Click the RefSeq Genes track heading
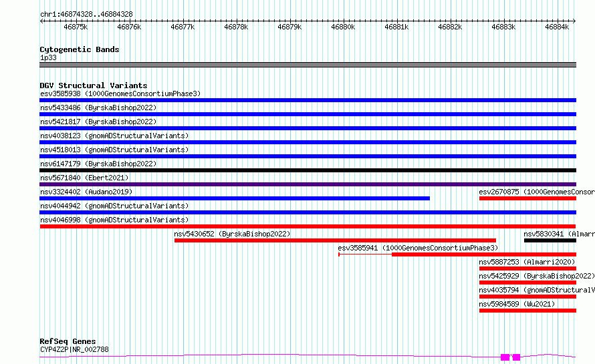Screen dimensions: 595x364 pyautogui.click(x=68, y=342)
